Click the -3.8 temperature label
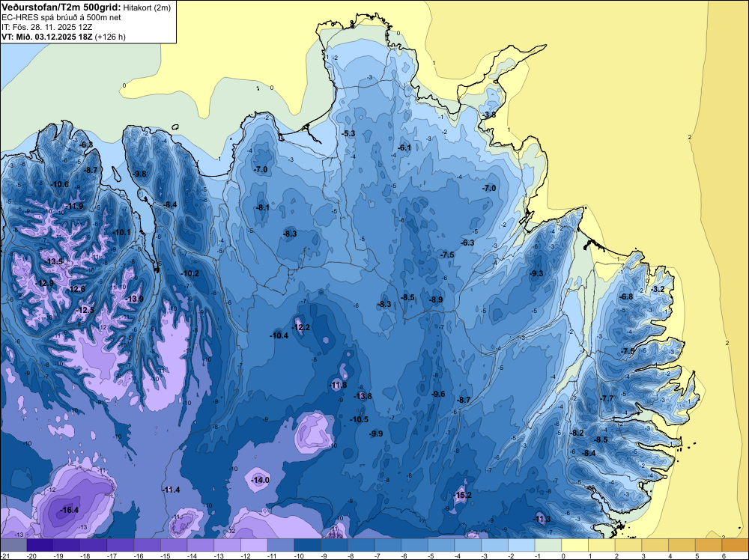The width and height of the screenshot is (749, 560). (489, 115)
